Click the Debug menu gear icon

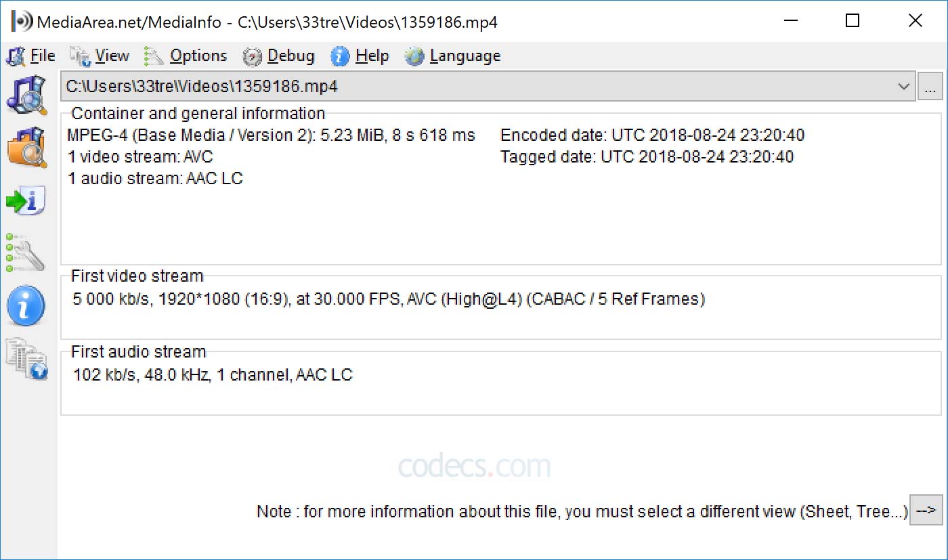click(252, 56)
